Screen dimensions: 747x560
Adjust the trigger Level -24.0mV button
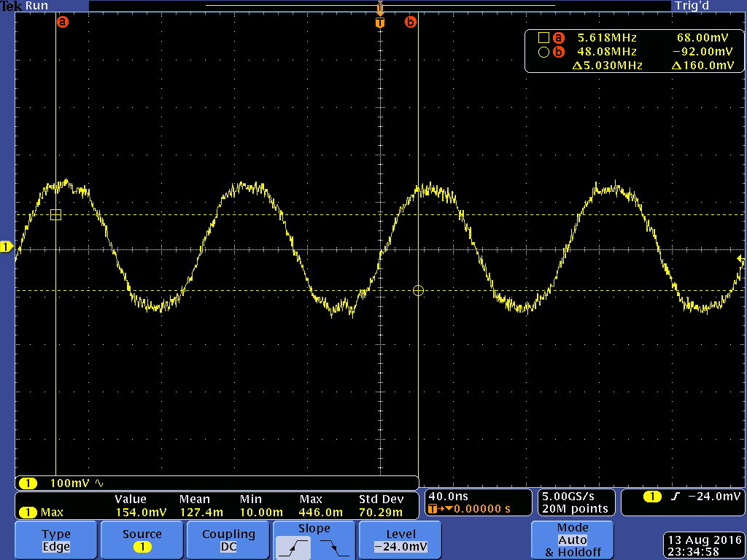400,540
